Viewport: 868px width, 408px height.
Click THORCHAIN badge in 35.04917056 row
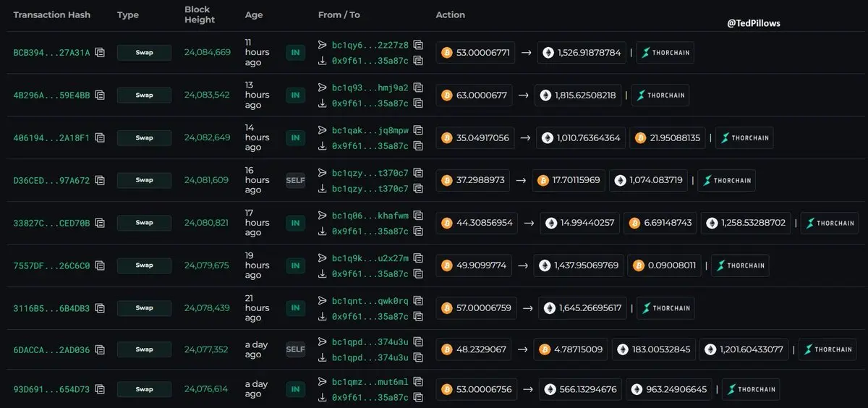coord(744,138)
